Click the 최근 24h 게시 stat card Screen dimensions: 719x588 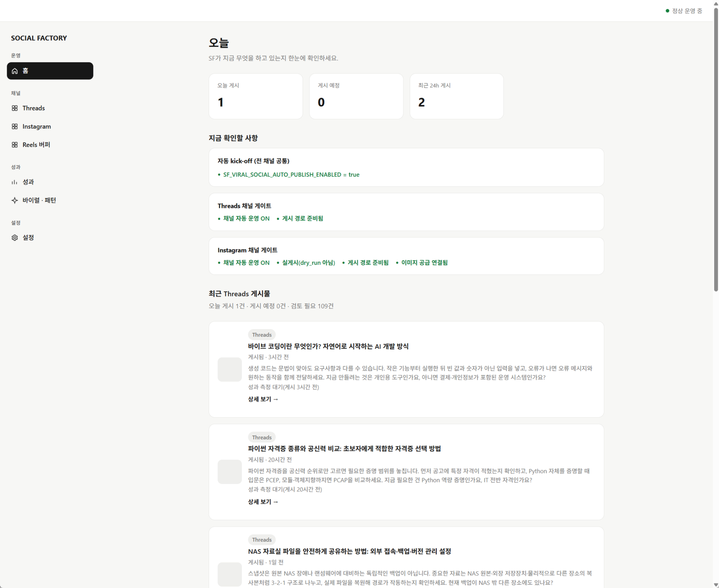pos(457,96)
